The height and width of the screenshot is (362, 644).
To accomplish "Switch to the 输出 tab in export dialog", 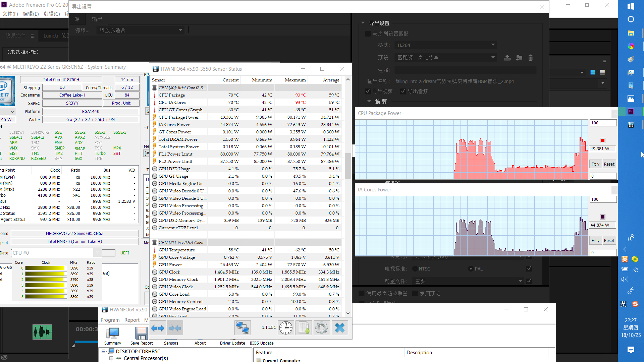I will (97, 19).
